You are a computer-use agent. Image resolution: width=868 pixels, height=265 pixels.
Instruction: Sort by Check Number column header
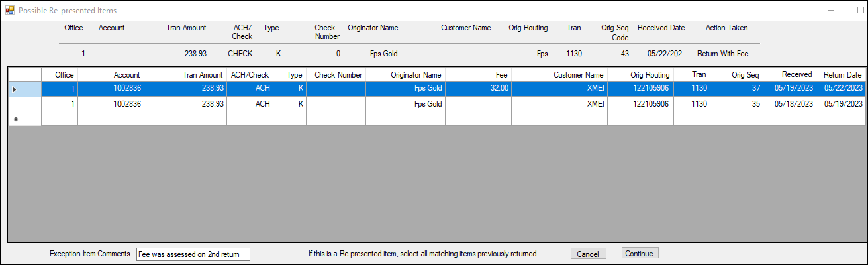(x=336, y=75)
